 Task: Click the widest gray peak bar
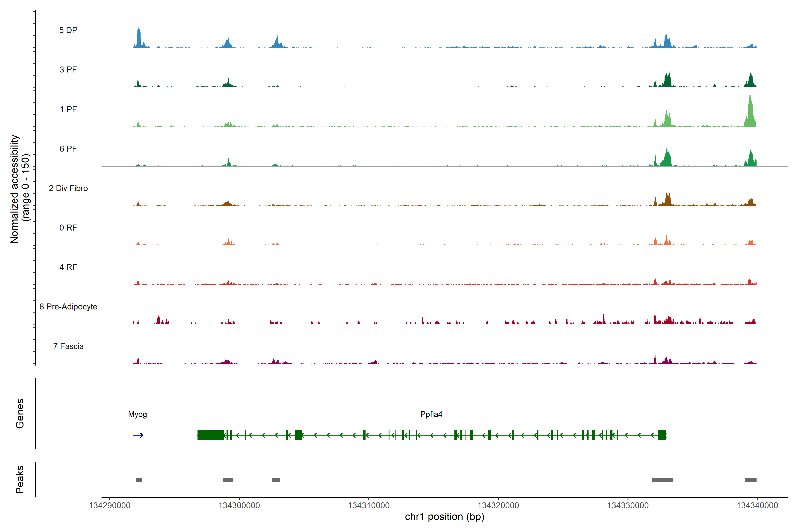coord(662,479)
